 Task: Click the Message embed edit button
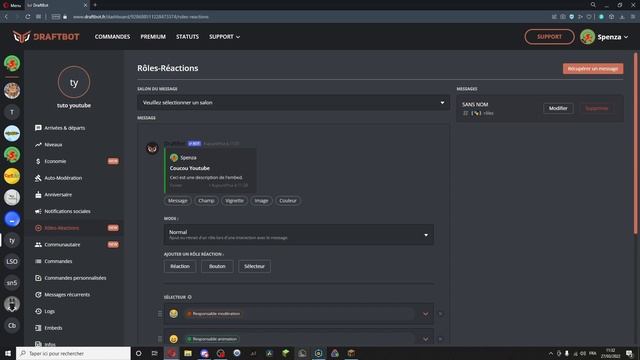[178, 201]
